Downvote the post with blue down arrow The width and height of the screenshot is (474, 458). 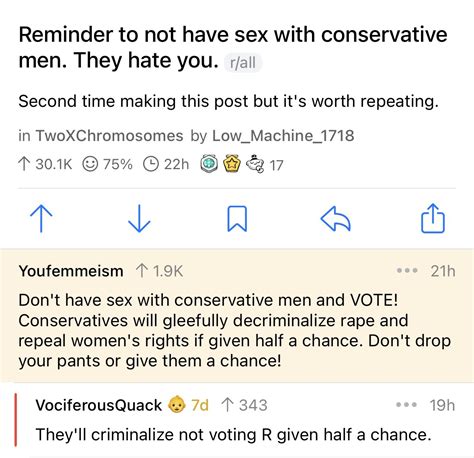click(x=139, y=218)
